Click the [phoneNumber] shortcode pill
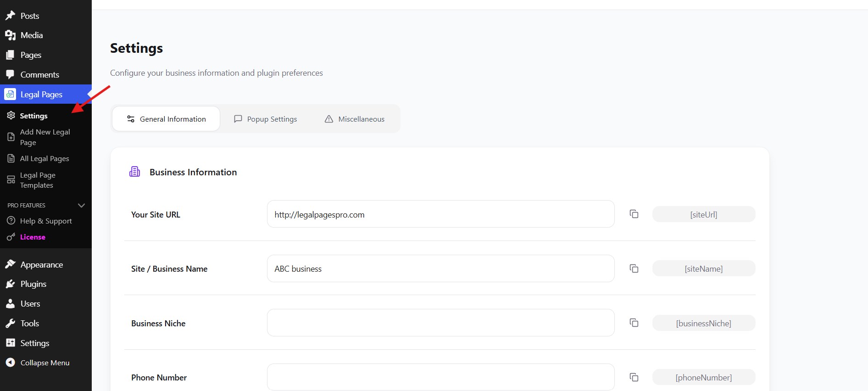This screenshot has height=391, width=868. pos(704,377)
